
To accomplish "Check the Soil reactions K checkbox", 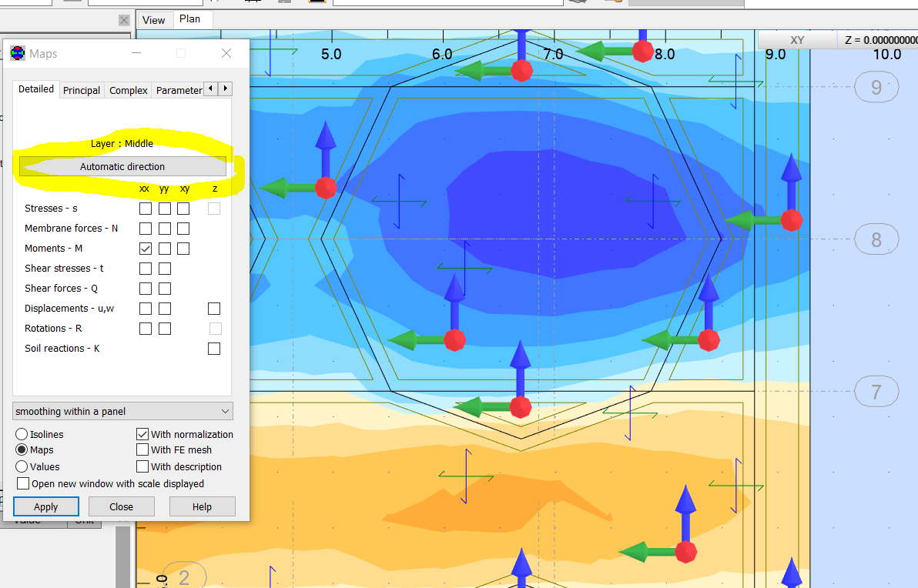I will [x=213, y=348].
